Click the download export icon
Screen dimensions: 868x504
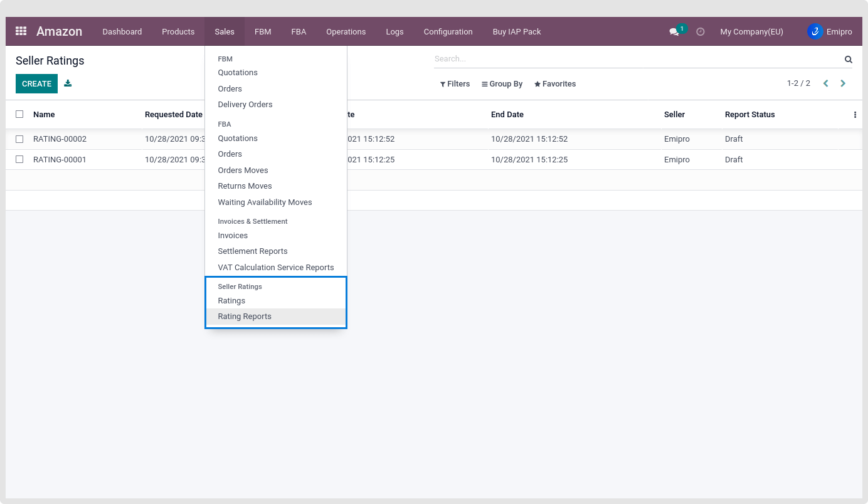pos(68,83)
